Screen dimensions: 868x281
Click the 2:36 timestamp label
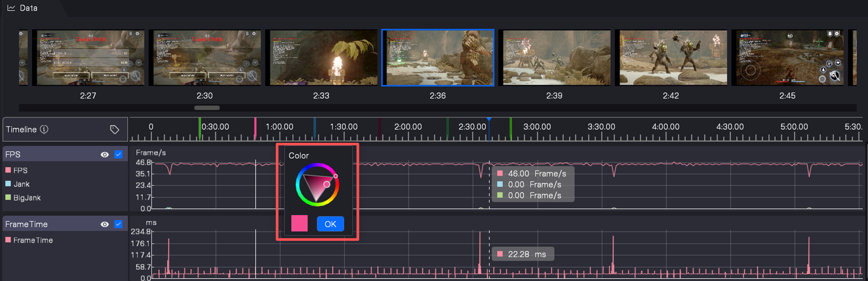pyautogui.click(x=438, y=96)
